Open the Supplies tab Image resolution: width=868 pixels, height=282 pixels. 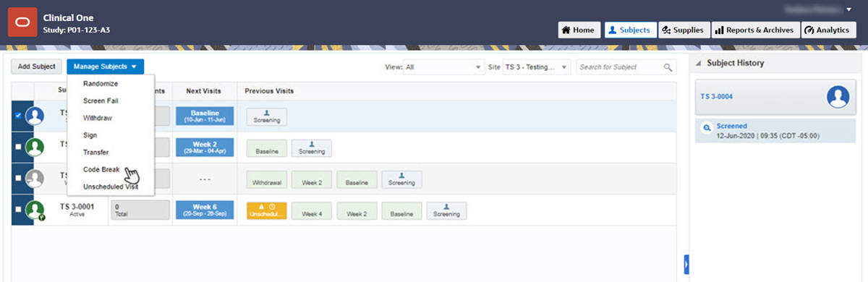pyautogui.click(x=684, y=30)
